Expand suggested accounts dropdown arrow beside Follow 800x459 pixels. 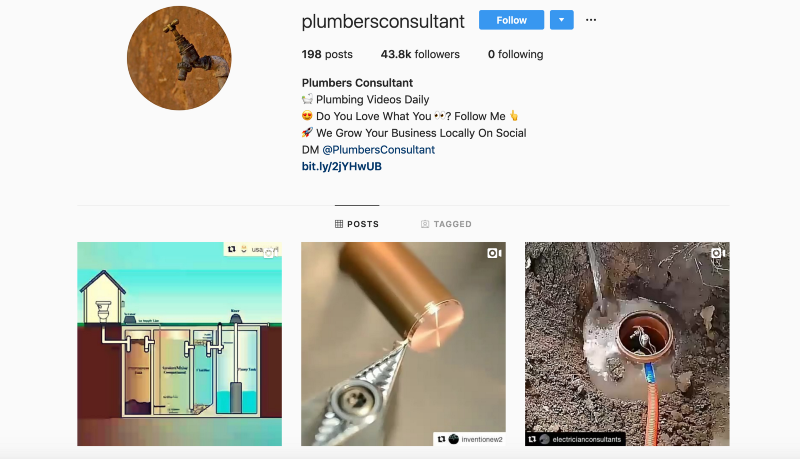click(x=562, y=20)
